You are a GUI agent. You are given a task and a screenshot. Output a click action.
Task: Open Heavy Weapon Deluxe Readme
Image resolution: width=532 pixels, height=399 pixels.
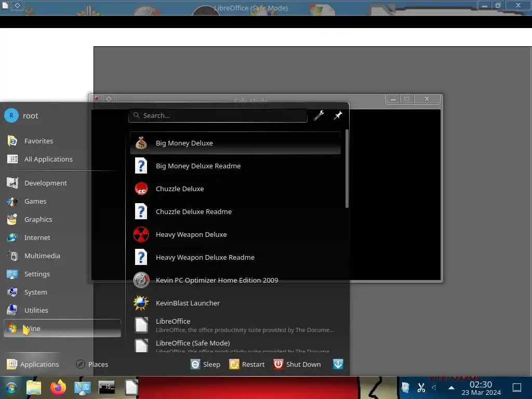click(x=235, y=258)
